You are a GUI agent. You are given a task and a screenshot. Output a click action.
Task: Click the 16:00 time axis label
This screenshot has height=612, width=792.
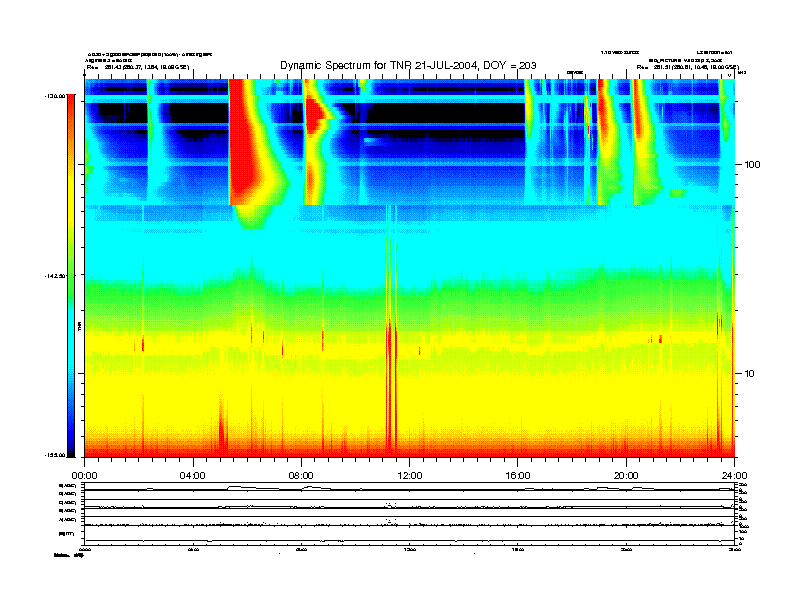tap(518, 476)
